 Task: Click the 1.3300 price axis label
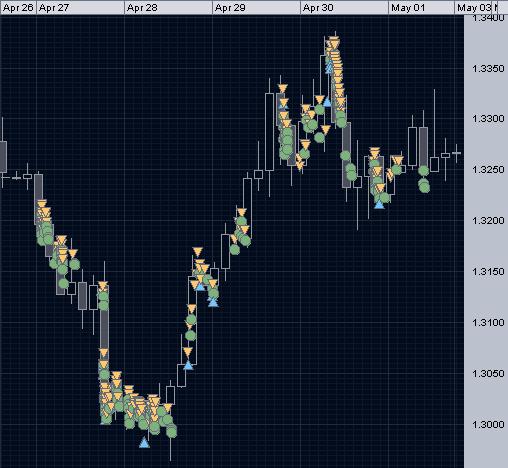(x=488, y=119)
